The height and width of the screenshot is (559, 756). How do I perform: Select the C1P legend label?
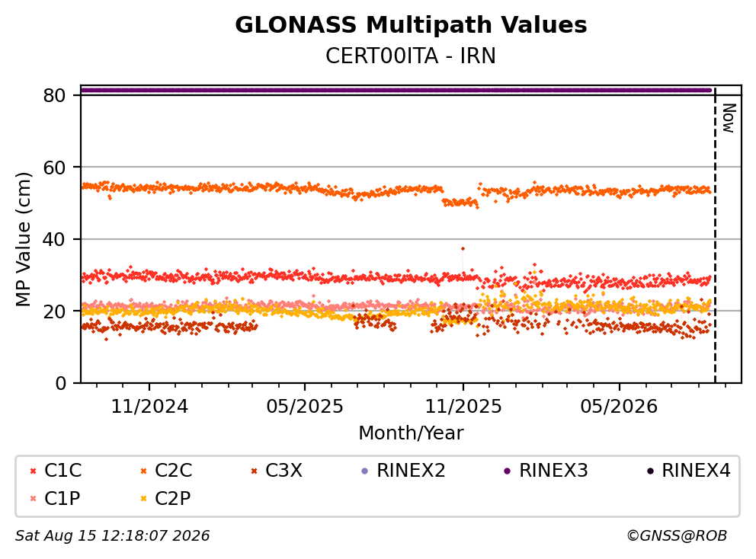tap(62, 498)
